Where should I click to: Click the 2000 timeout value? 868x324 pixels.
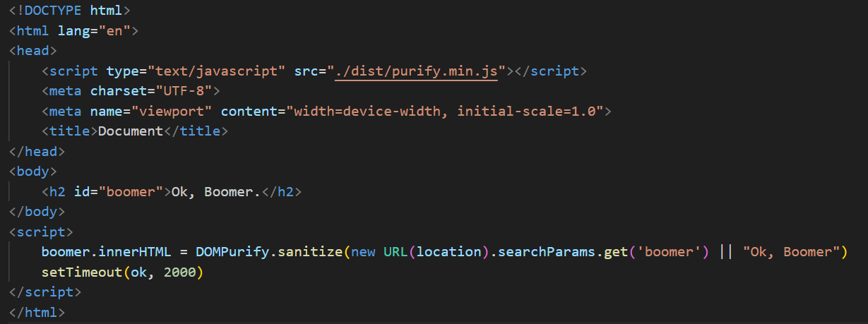(179, 272)
